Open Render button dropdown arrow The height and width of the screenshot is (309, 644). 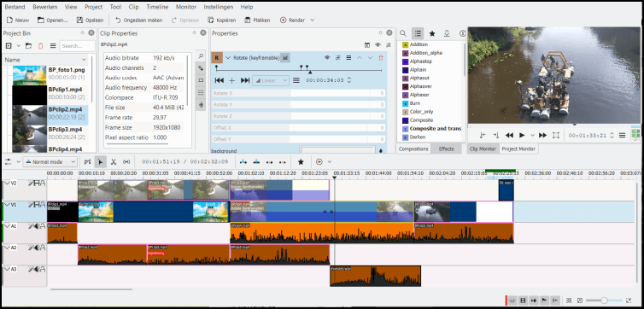click(312, 20)
